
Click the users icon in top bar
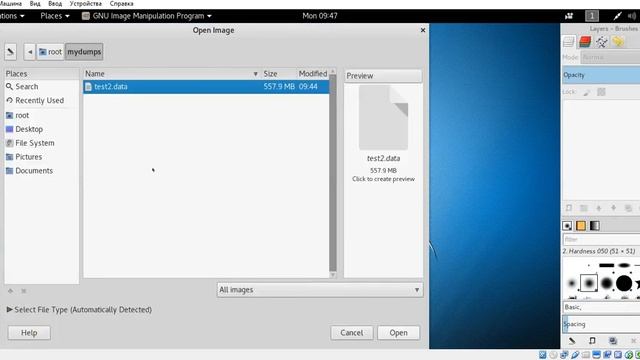click(x=569, y=16)
